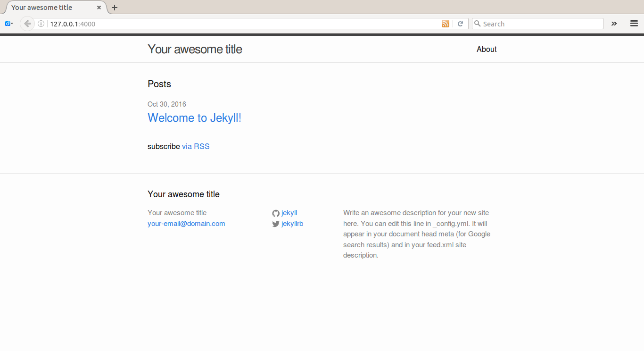Open the "Welcome to Jekyll!" post

(194, 118)
